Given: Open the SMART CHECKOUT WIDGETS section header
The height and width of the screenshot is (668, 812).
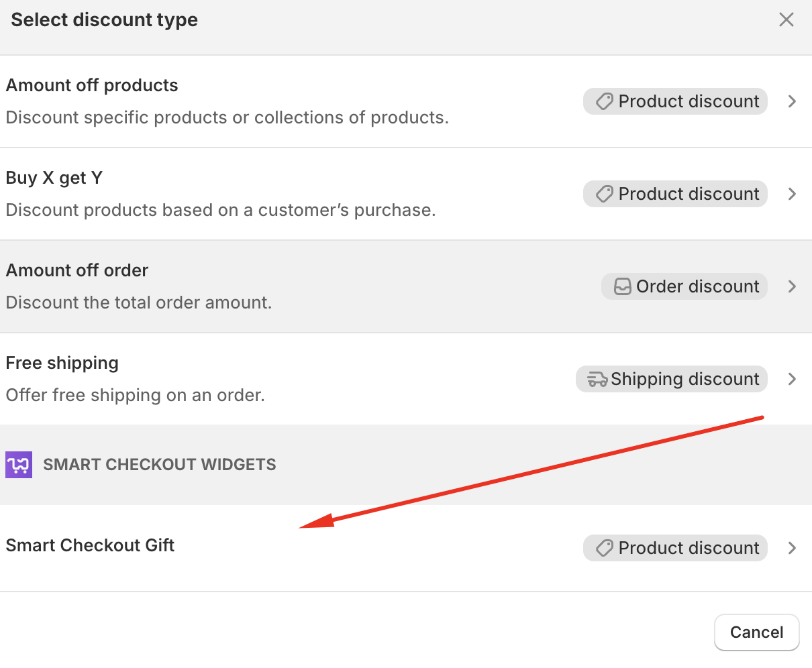Looking at the screenshot, I should (160, 464).
